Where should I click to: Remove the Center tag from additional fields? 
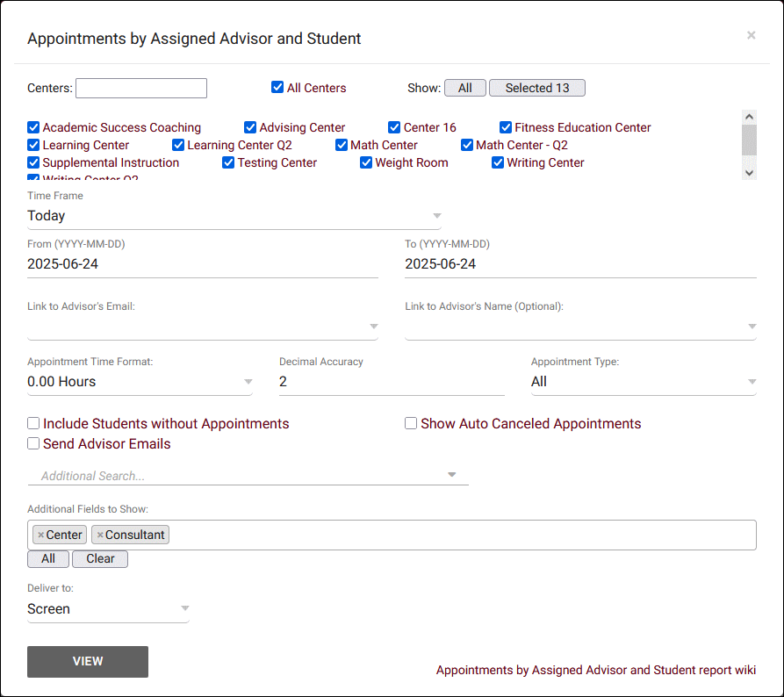coord(40,535)
